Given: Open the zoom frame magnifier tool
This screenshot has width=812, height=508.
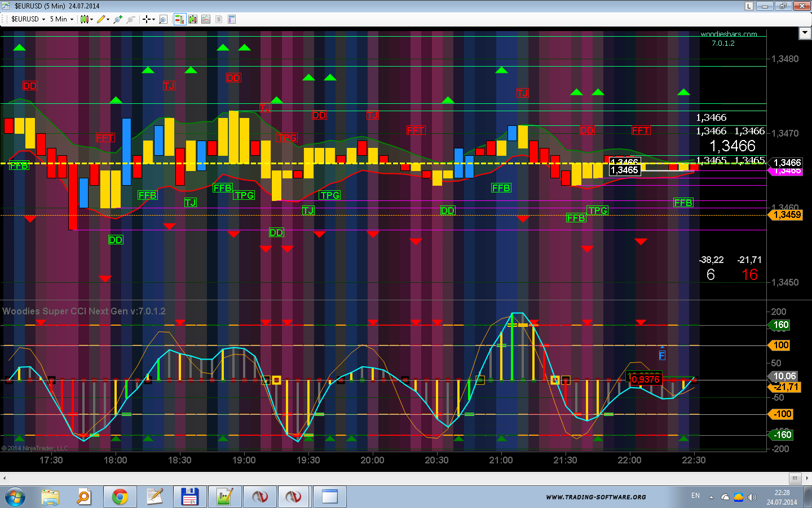Looking at the screenshot, I should tap(163, 19).
